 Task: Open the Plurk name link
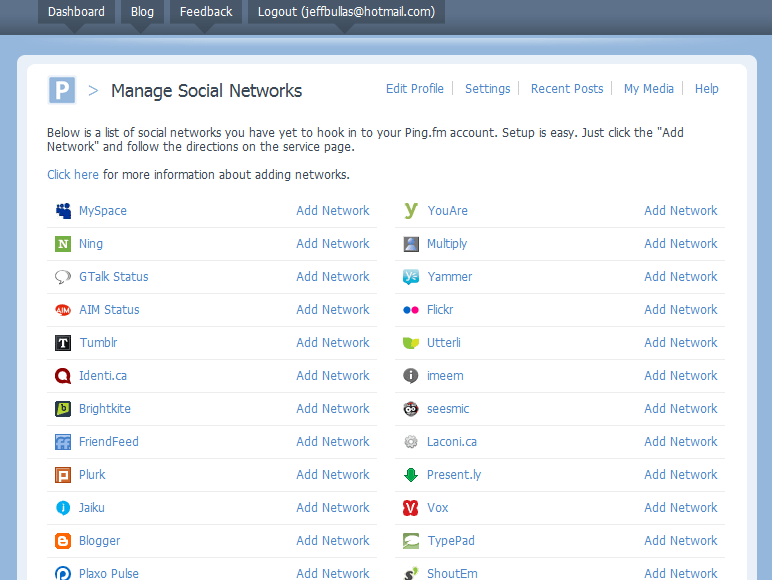click(x=92, y=475)
